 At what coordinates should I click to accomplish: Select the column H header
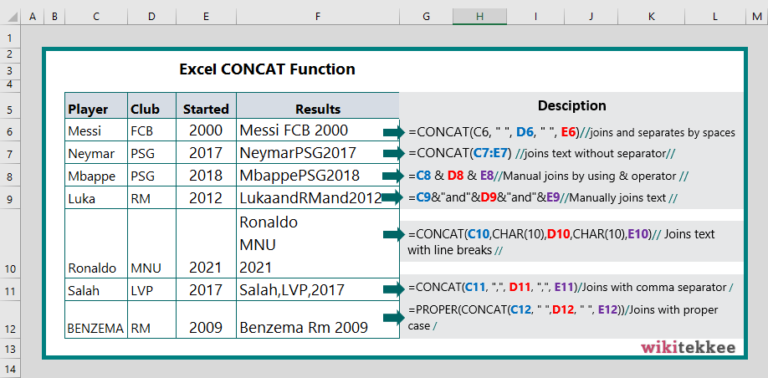[x=480, y=17]
